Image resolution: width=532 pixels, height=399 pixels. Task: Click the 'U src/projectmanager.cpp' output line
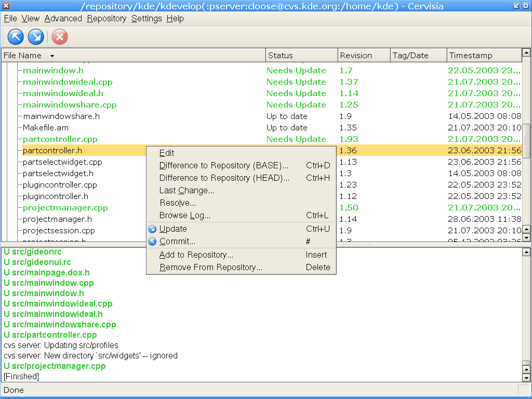(x=55, y=366)
